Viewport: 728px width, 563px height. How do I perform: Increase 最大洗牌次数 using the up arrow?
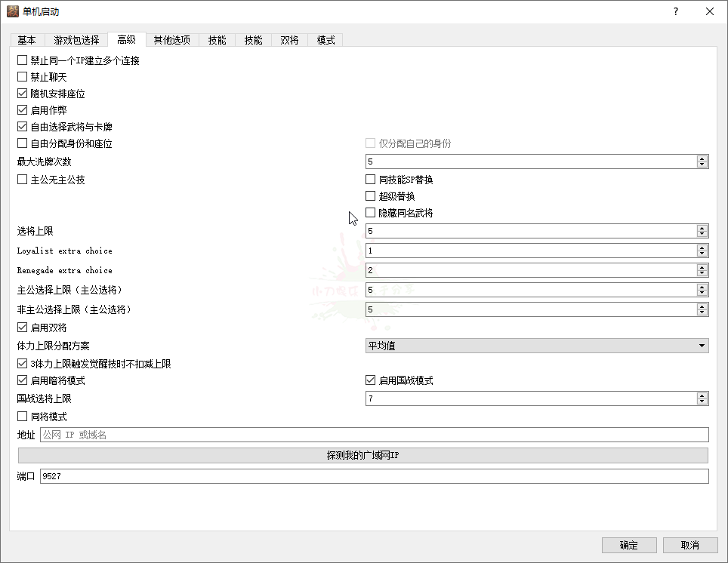coord(702,158)
